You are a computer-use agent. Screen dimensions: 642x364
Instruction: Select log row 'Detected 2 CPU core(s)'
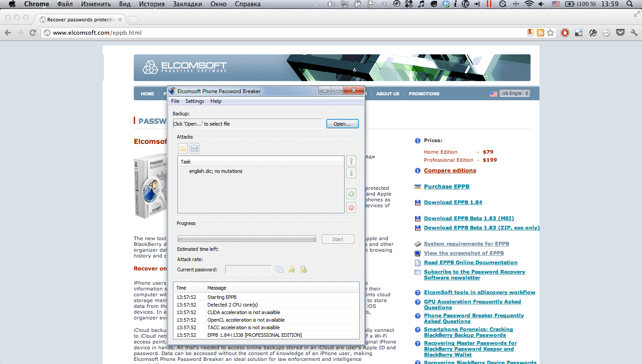click(x=266, y=305)
